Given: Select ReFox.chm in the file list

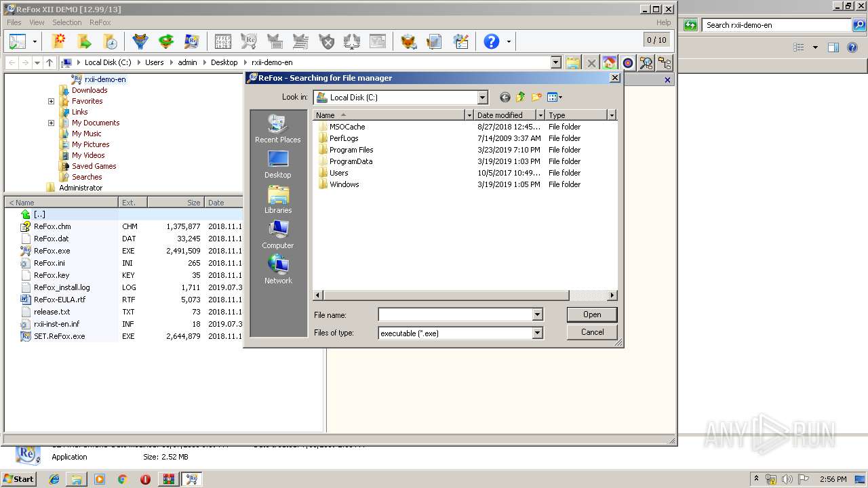Looking at the screenshot, I should [52, 226].
